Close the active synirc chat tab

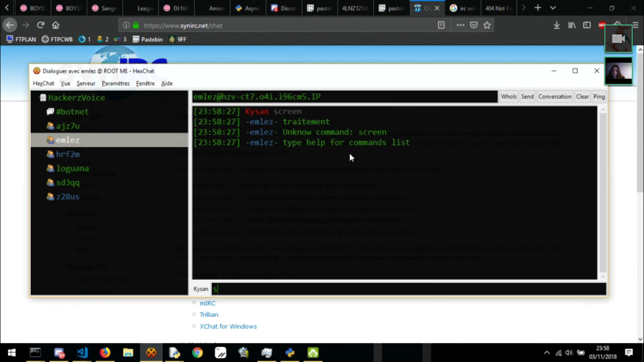click(x=437, y=8)
